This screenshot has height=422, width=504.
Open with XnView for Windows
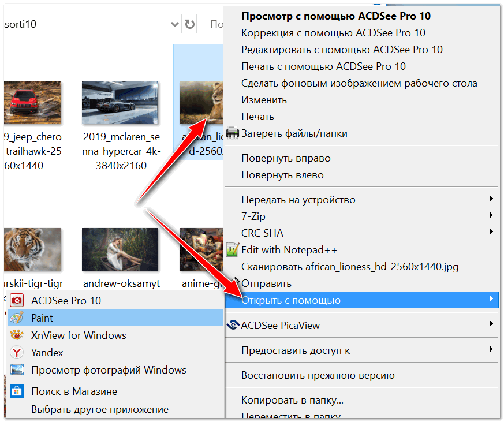point(115,335)
